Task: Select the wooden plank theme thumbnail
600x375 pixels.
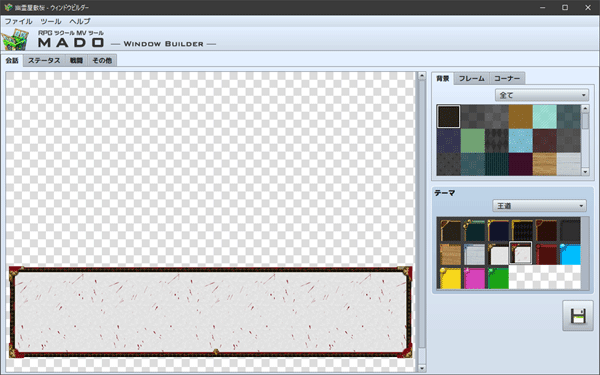Action: click(450, 254)
